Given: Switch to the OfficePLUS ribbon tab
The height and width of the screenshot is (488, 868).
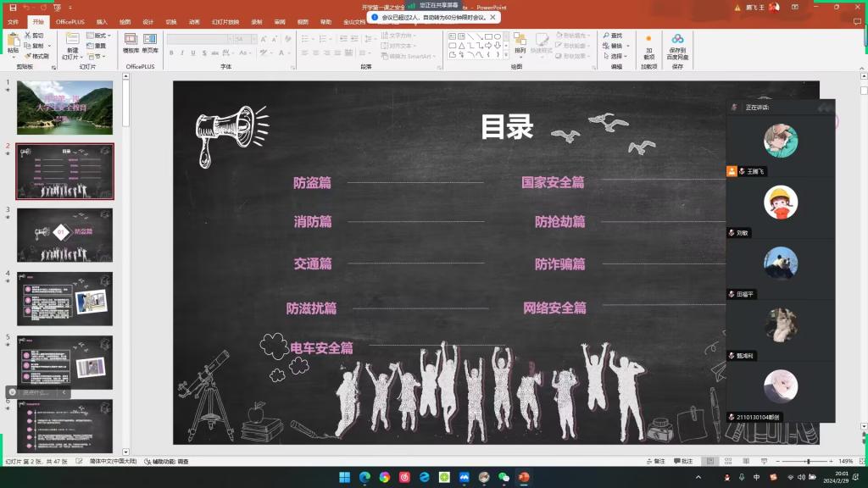Looking at the screenshot, I should pyautogui.click(x=70, y=21).
